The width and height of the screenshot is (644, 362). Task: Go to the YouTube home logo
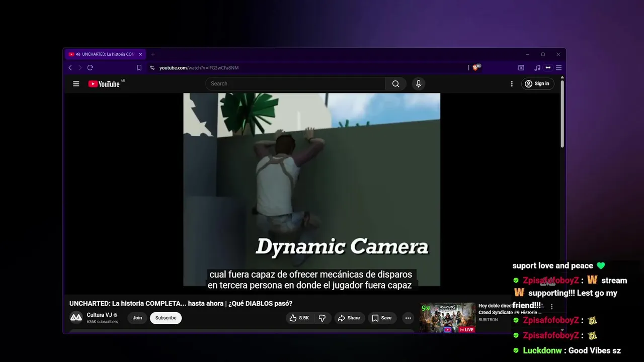(104, 84)
